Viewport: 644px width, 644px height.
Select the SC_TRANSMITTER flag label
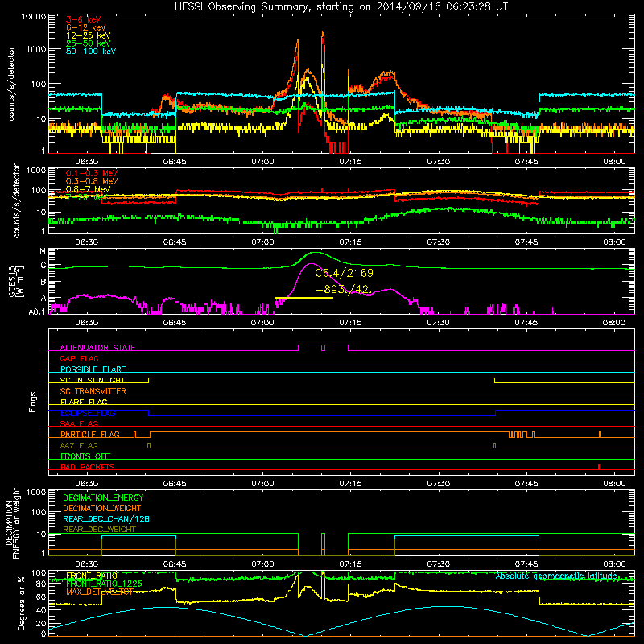[93, 391]
